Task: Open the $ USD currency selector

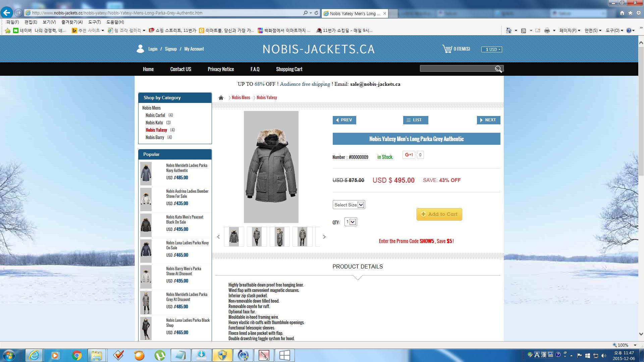Action: click(492, 49)
